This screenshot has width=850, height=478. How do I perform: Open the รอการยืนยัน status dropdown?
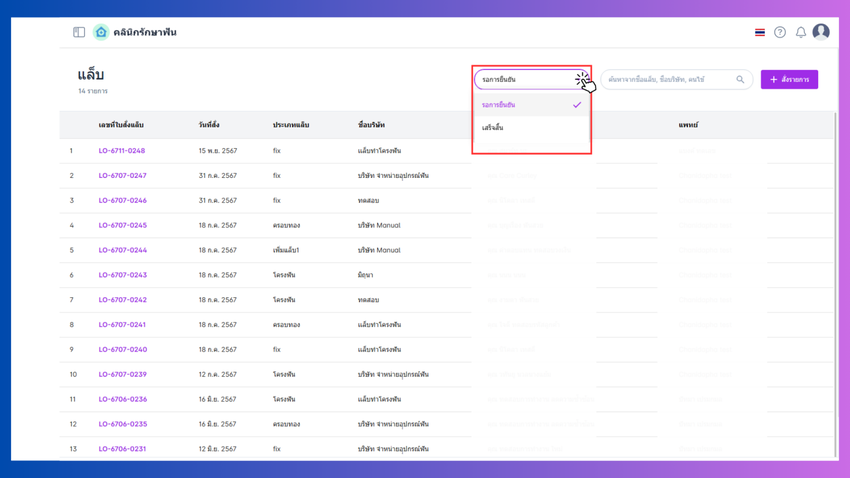[531, 79]
